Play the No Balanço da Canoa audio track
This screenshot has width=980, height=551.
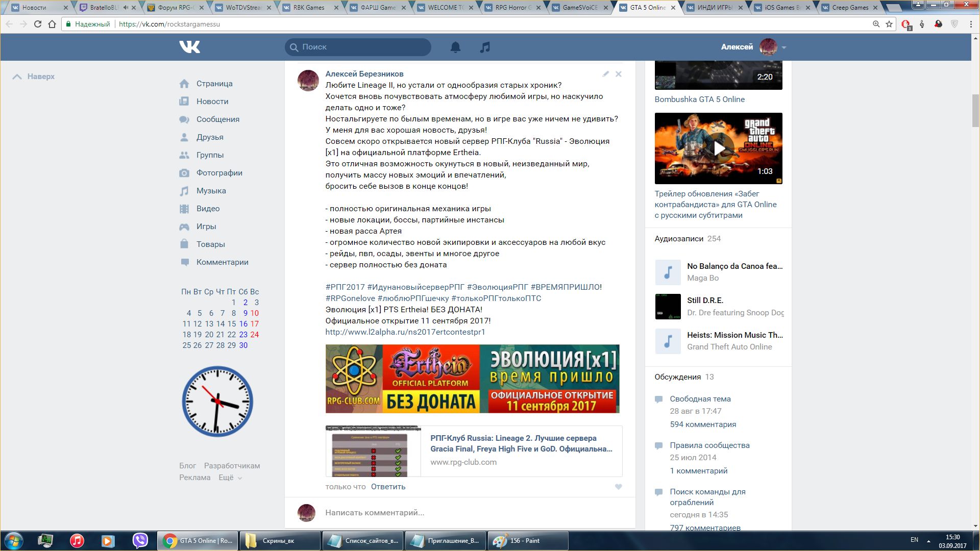click(x=668, y=272)
